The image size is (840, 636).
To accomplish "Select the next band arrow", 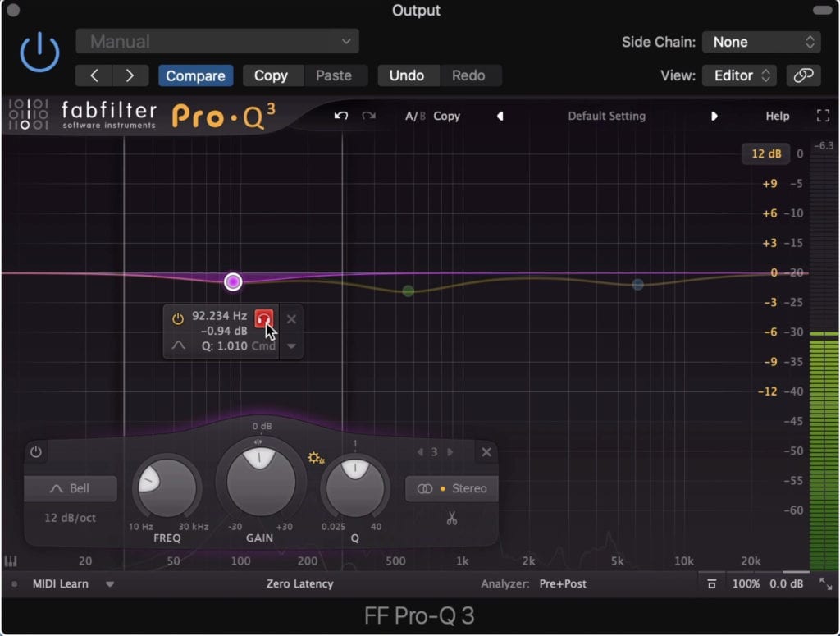I will pos(450,452).
